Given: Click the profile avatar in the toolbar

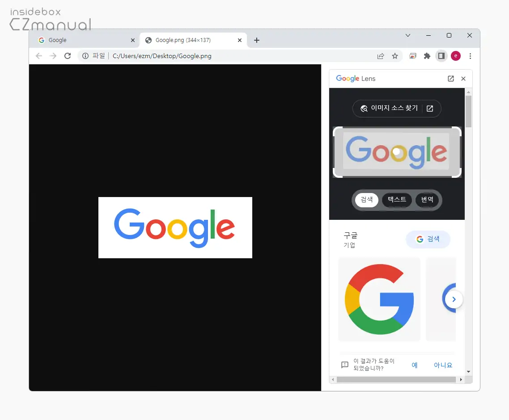Looking at the screenshot, I should 456,56.
